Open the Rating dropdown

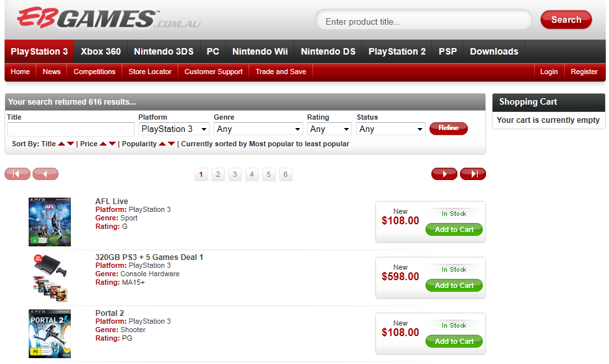(329, 129)
